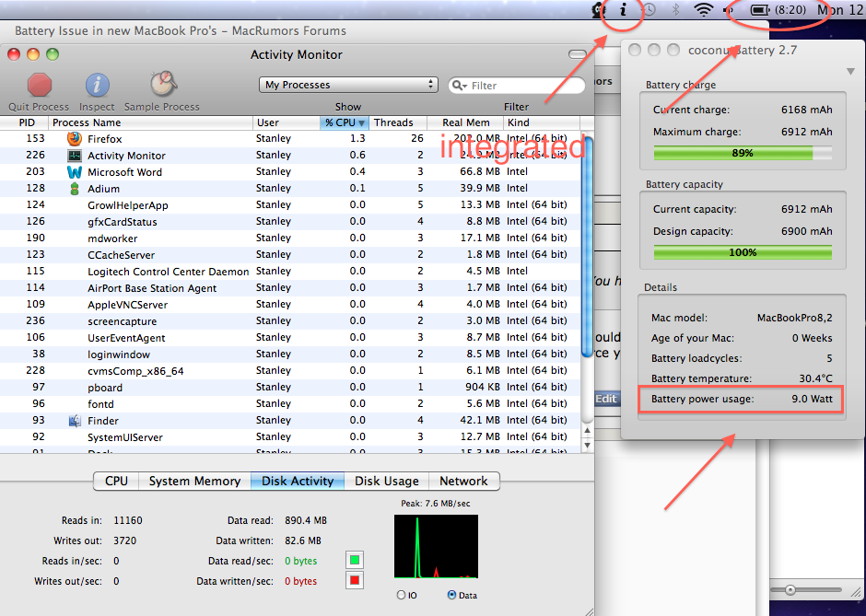Click the MacBookPro8,2 model value
This screenshot has height=616, width=866.
pos(794,318)
